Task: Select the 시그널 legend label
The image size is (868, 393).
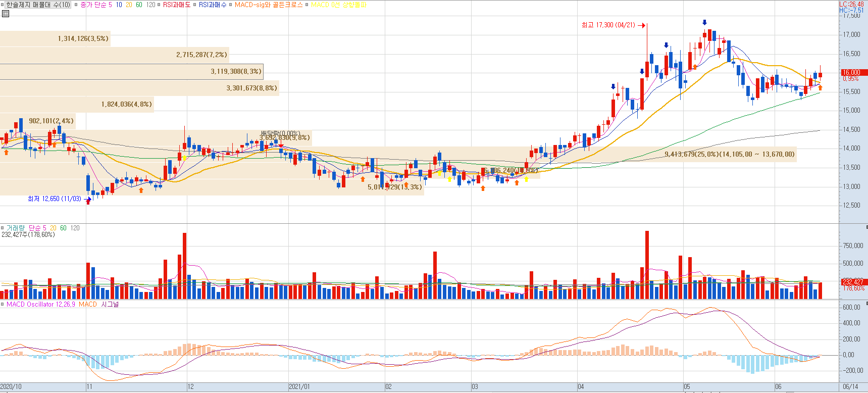Action: coord(110,304)
